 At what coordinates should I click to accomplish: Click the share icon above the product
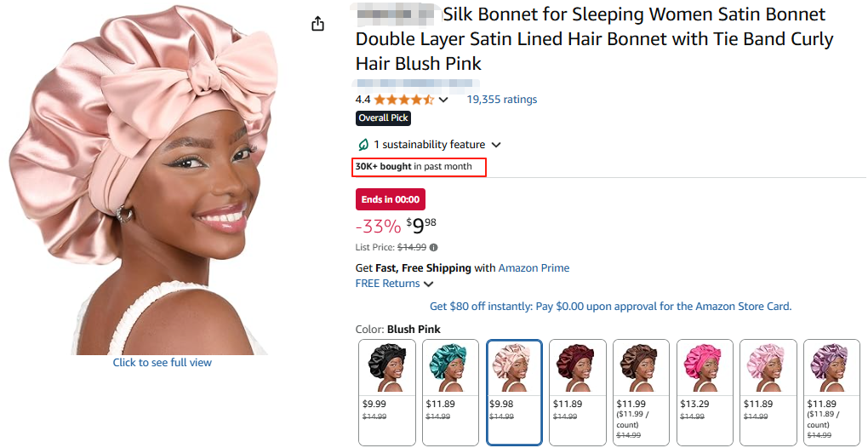click(x=318, y=24)
